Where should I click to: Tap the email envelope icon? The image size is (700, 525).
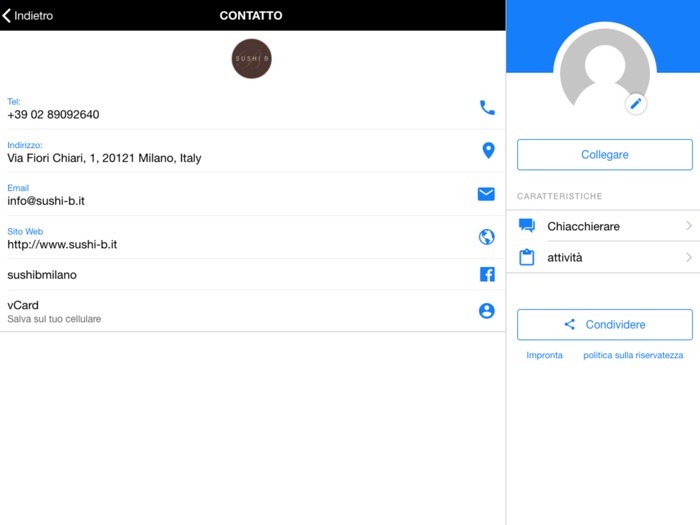486,194
